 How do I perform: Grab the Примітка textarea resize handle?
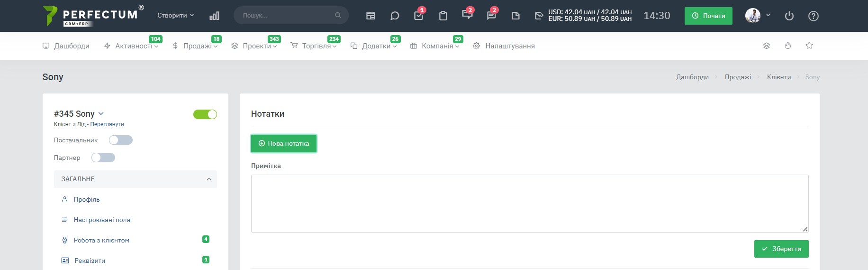point(805,229)
